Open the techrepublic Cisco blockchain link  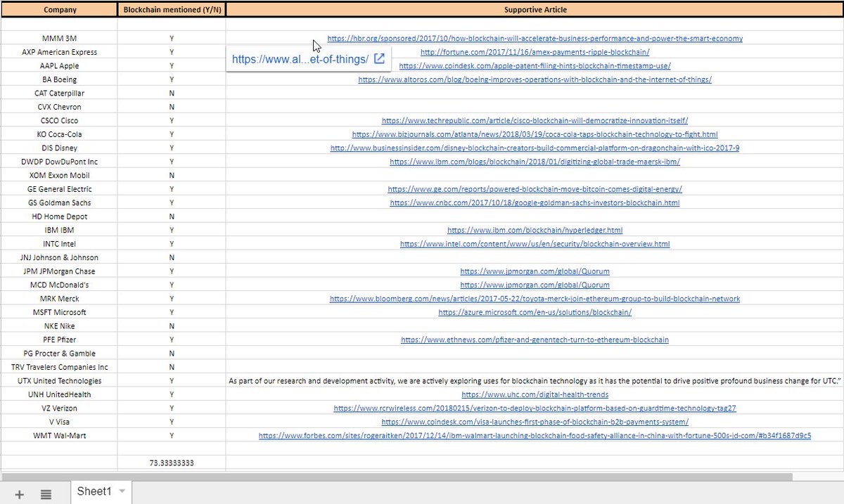click(x=535, y=121)
